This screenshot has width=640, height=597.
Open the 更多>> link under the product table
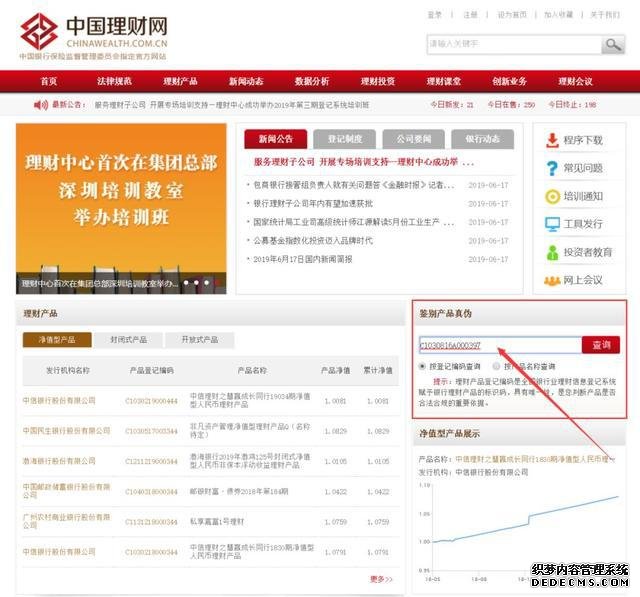pyautogui.click(x=381, y=579)
